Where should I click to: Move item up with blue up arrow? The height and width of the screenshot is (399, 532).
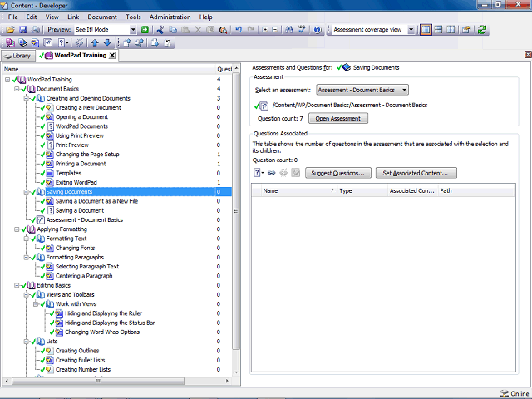[x=95, y=42]
